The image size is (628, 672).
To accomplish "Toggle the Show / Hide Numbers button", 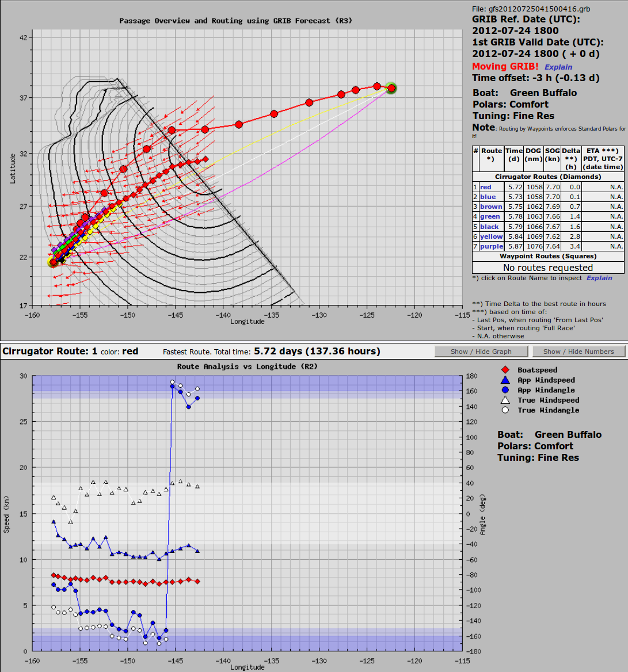I will tap(578, 352).
